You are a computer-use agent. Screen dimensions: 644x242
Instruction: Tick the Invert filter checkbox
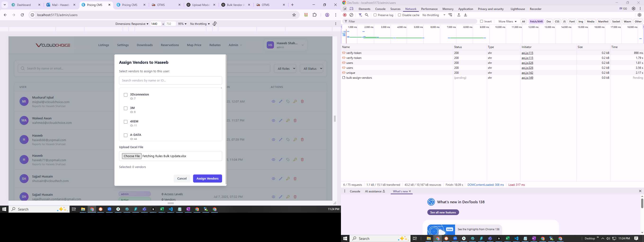482,22
